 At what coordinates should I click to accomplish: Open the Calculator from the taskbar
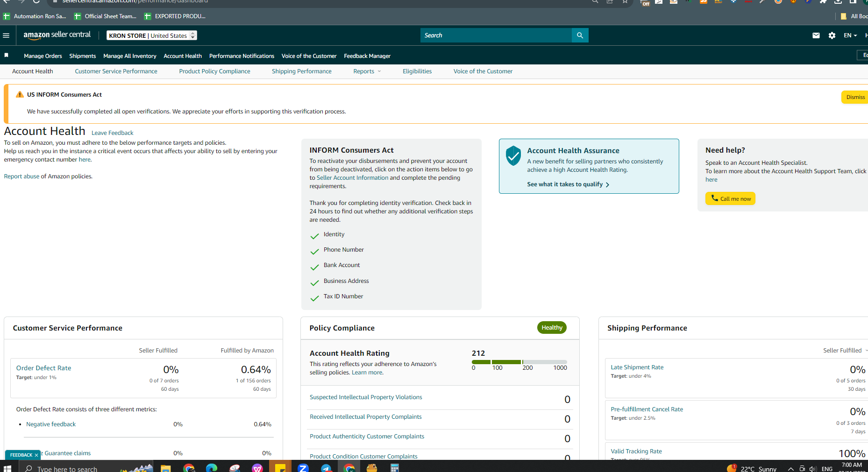point(395,468)
